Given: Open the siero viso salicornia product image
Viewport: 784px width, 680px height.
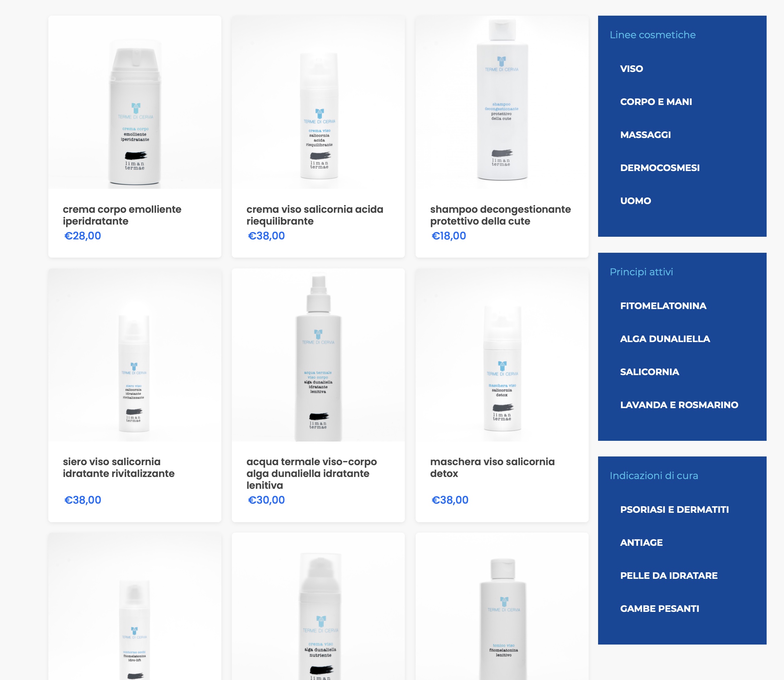Looking at the screenshot, I should [134, 355].
